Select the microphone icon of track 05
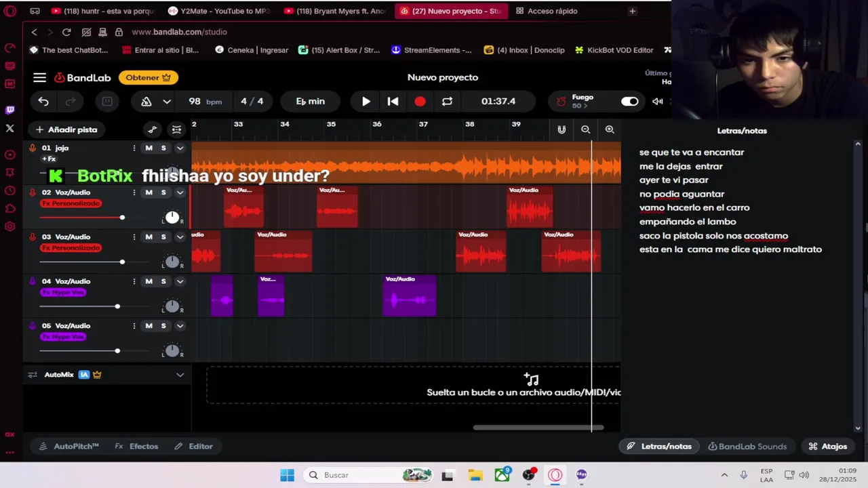This screenshot has height=488, width=868. point(32,326)
